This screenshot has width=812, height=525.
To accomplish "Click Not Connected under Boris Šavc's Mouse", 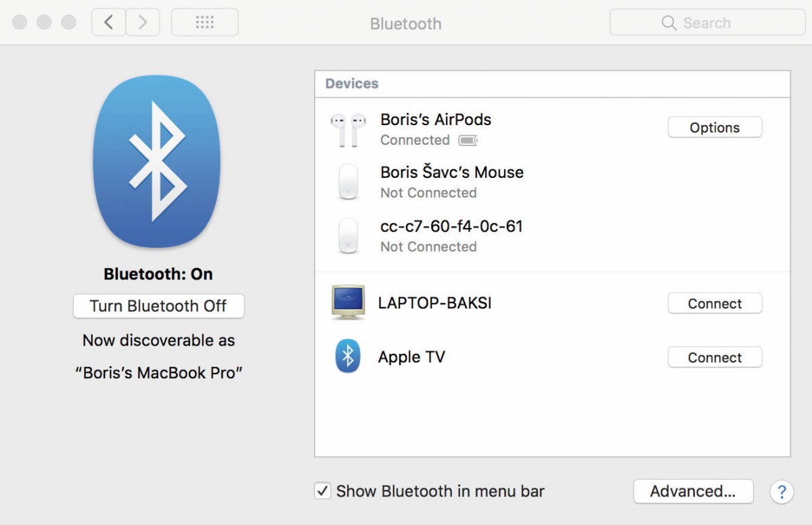I will coord(428,193).
